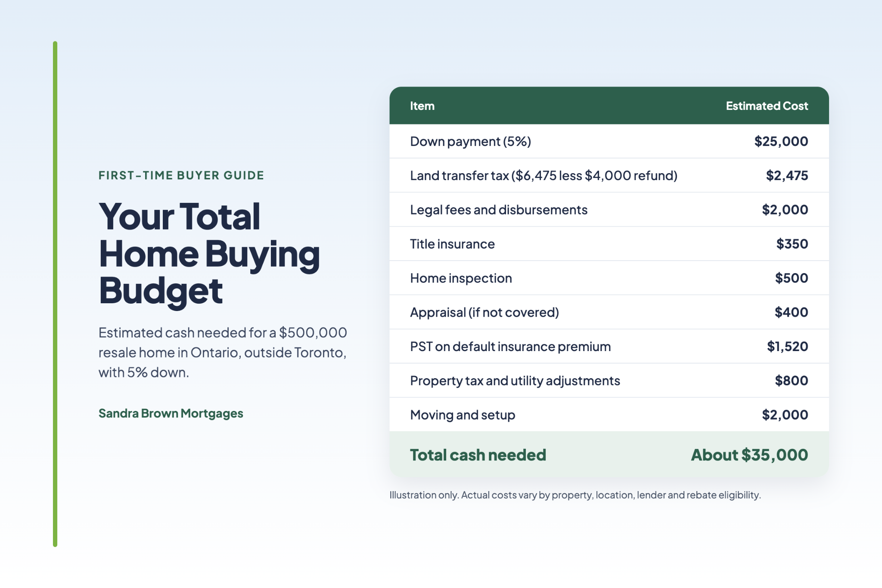The image size is (882, 588).
Task: Click the 'Estimated Cost' column header
Action: pos(767,106)
